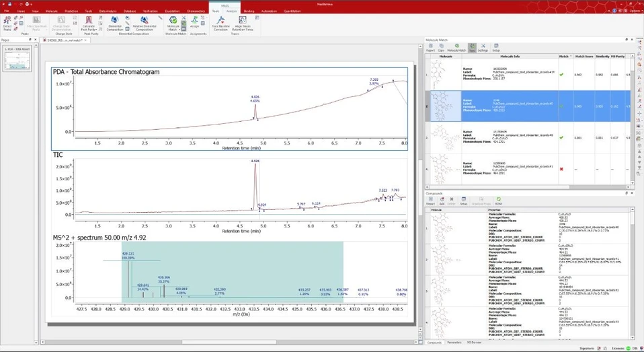Click the RDKit button in Compounds panel
The height and width of the screenshot is (352, 644).
pos(498,201)
